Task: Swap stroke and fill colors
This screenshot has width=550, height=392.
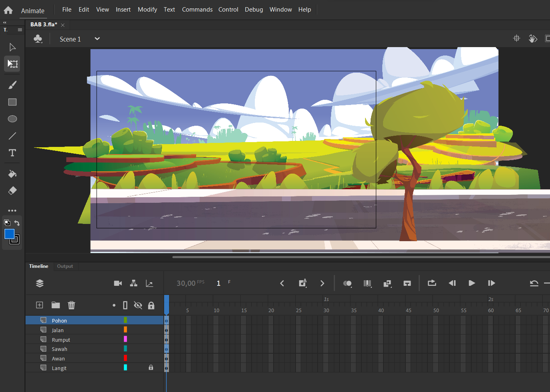Action: click(17, 223)
